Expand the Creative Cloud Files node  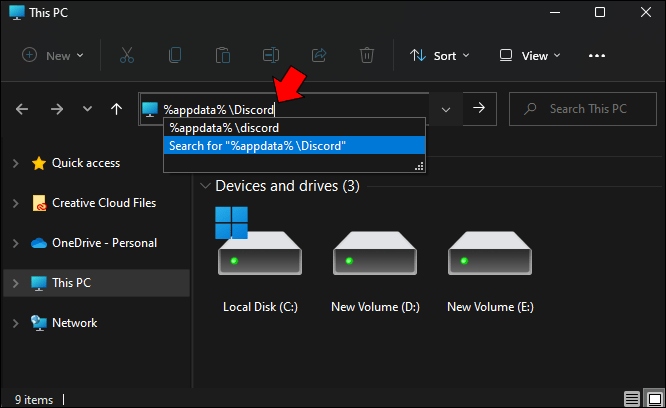click(16, 203)
